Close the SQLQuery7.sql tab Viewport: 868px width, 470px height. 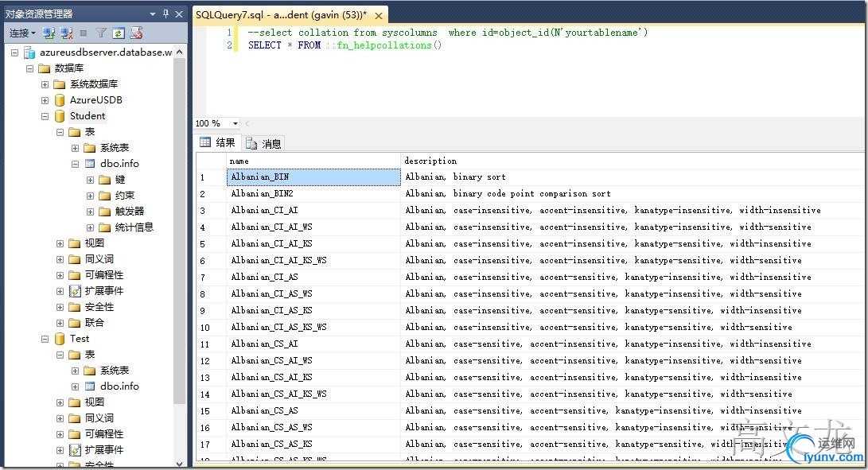pyautogui.click(x=379, y=15)
